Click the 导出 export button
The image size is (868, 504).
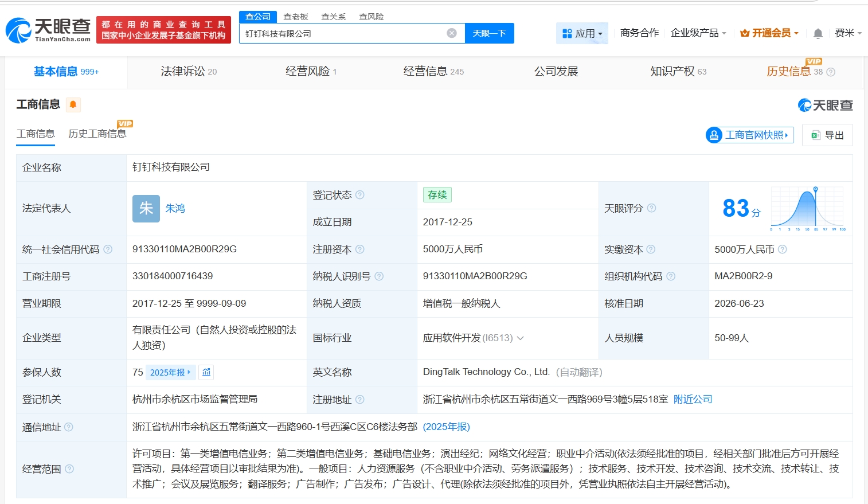point(827,135)
